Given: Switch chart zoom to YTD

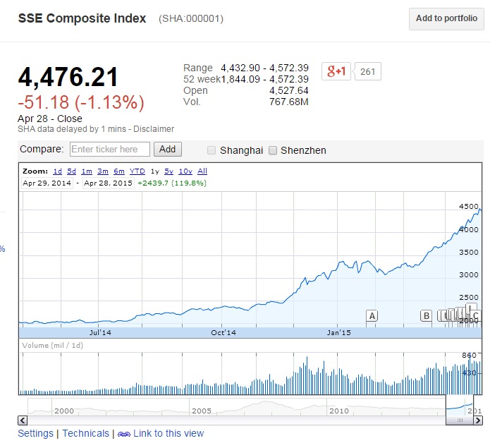Looking at the screenshot, I should pos(137,171).
